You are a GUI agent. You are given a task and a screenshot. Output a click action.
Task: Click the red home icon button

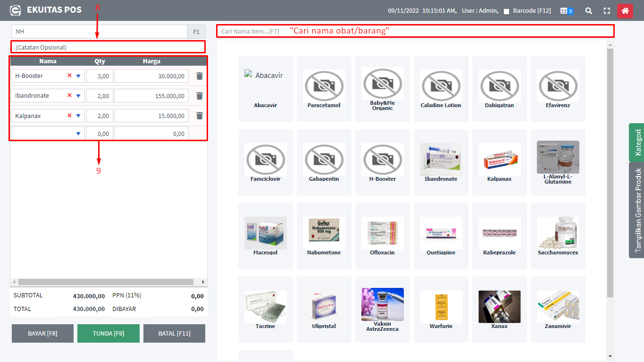[x=625, y=10]
